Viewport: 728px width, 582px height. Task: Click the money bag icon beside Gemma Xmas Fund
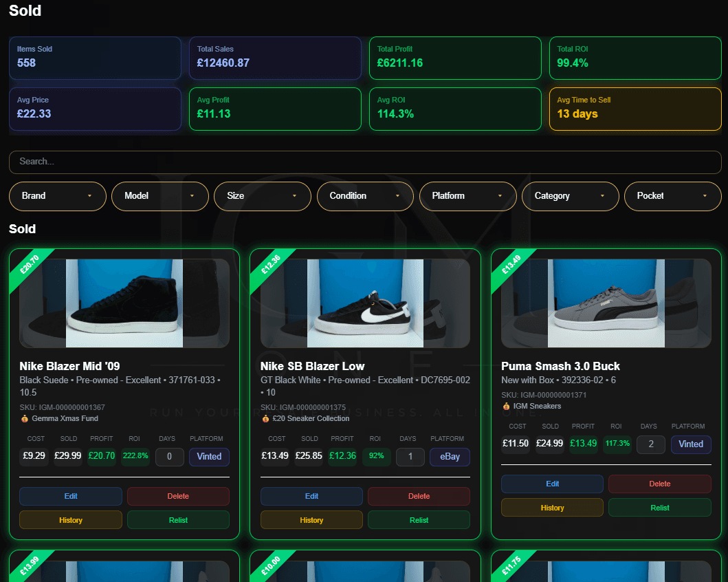(x=25, y=418)
